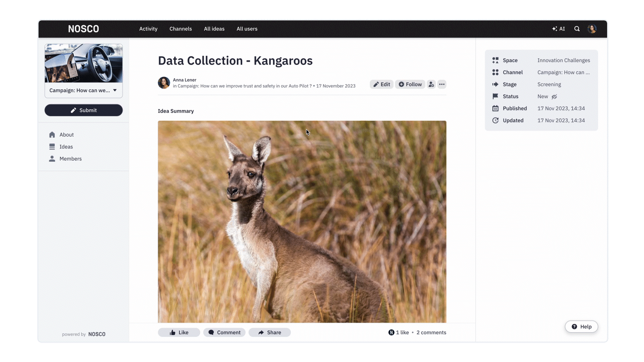The height and width of the screenshot is (362, 644).
Task: Click the Submit button
Action: pyautogui.click(x=84, y=110)
